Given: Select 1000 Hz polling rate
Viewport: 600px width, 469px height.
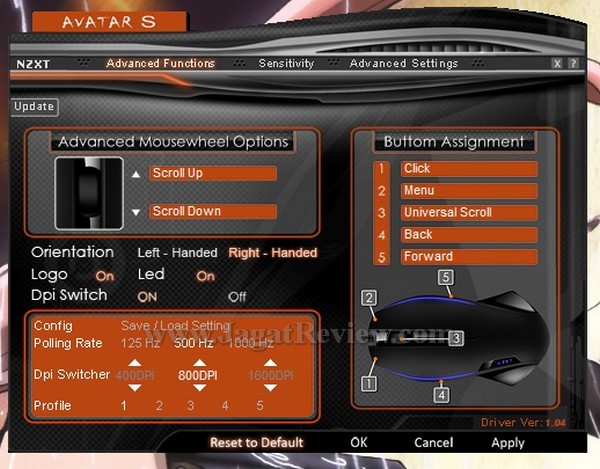Looking at the screenshot, I should (x=251, y=343).
